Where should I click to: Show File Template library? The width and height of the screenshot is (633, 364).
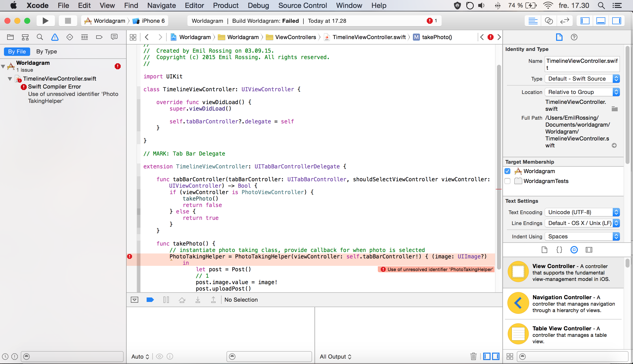pyautogui.click(x=544, y=250)
